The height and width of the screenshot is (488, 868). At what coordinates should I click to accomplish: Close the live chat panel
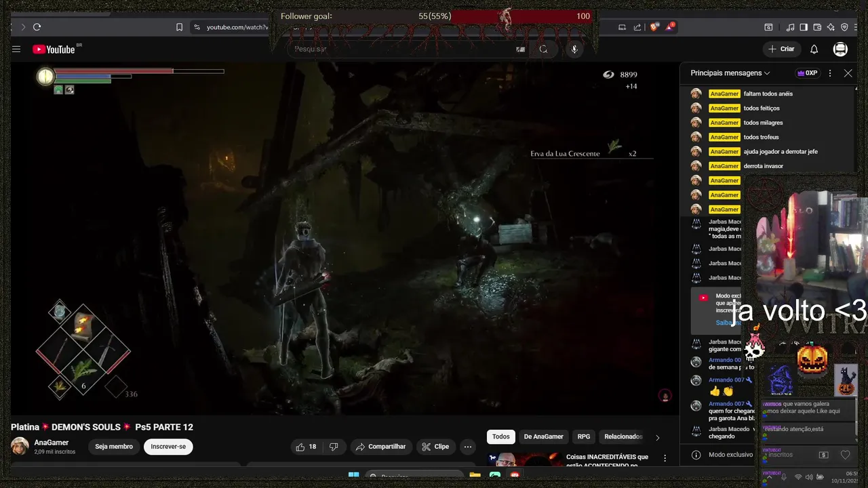point(848,73)
